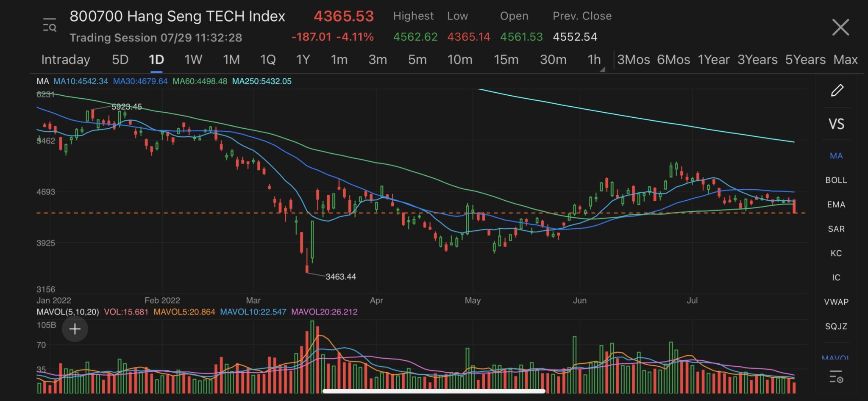Click the MAVOL20:26.212 value
The width and height of the screenshot is (868, 401).
(324, 312)
